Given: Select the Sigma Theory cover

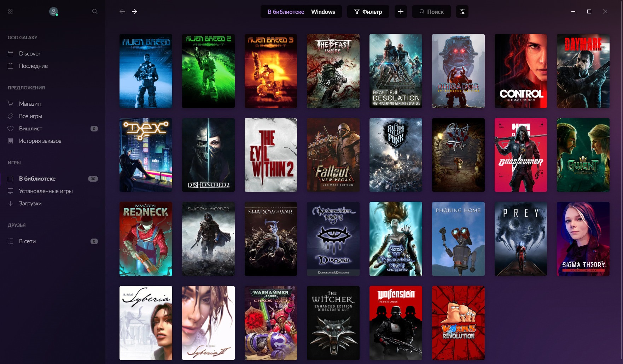Looking at the screenshot, I should click(583, 239).
